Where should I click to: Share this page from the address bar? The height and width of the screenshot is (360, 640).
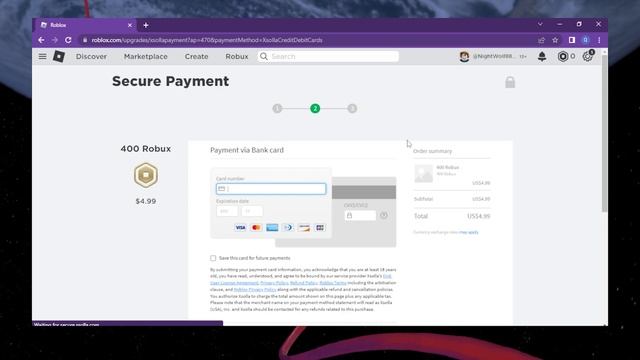541,40
